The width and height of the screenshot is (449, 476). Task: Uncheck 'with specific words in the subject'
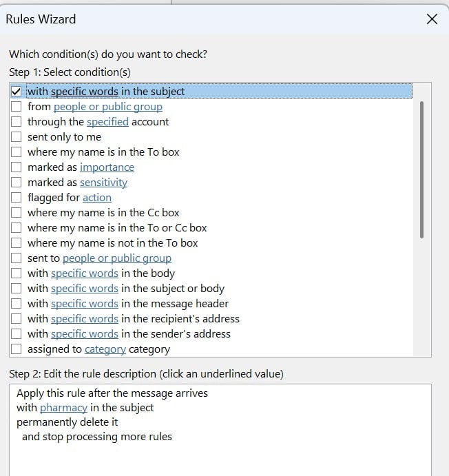[17, 91]
